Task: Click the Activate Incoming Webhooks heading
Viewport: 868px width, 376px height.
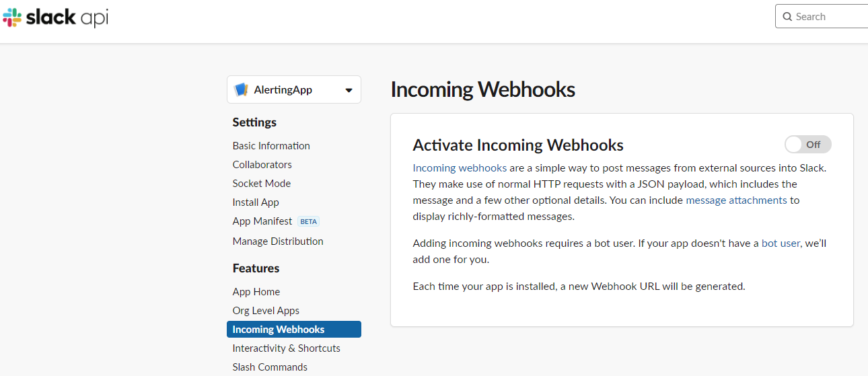Action: click(x=518, y=145)
